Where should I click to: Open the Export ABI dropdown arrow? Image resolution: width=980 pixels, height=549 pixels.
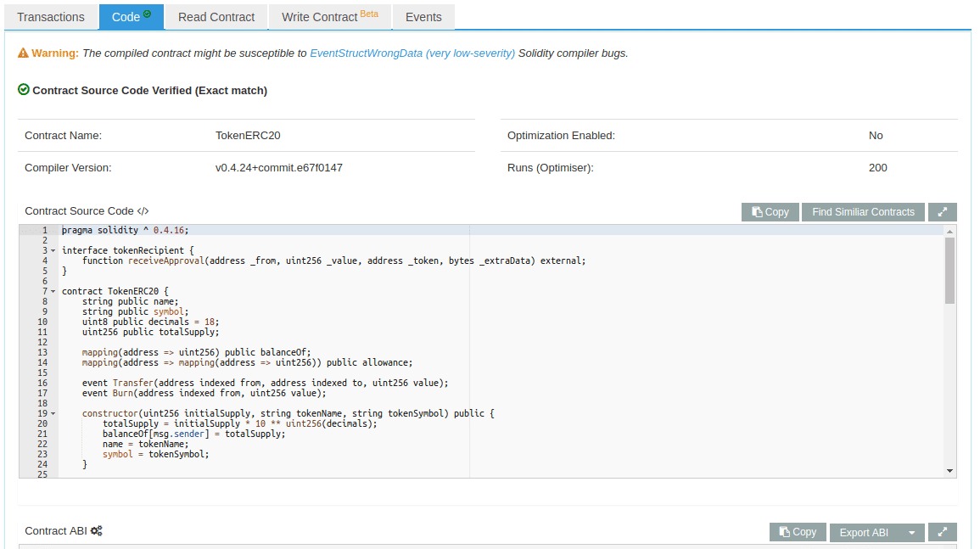pyautogui.click(x=912, y=532)
